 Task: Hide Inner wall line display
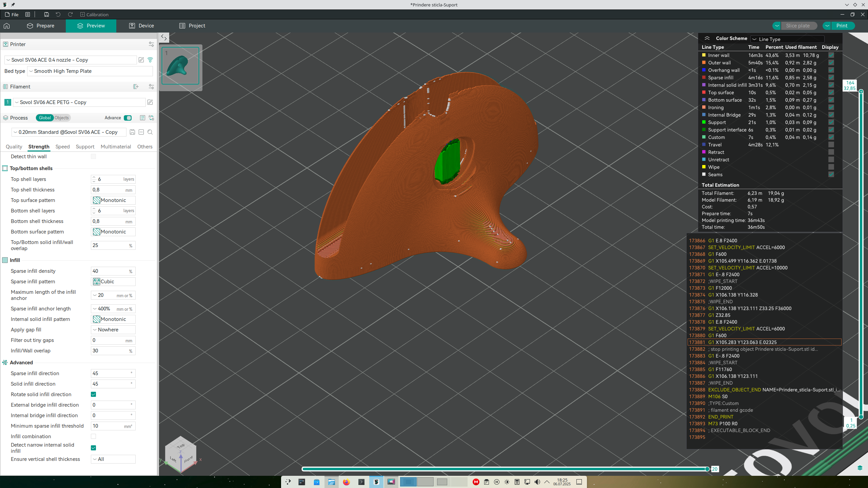coord(831,55)
